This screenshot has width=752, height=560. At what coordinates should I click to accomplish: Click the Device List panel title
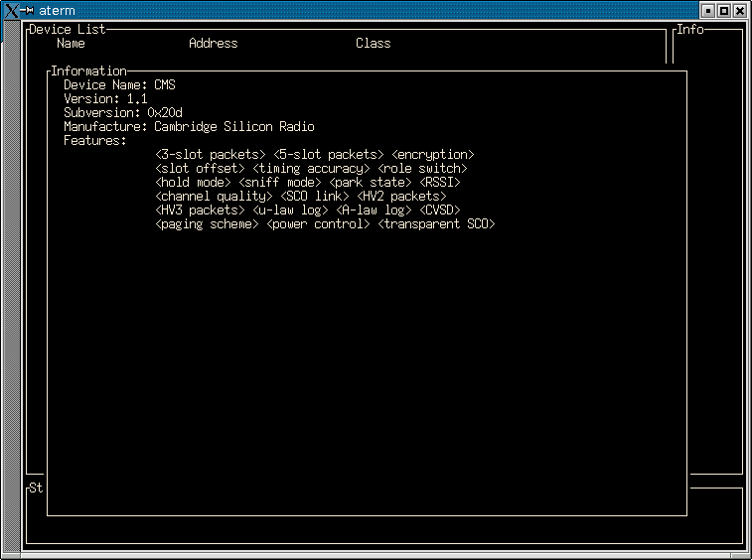(x=68, y=29)
